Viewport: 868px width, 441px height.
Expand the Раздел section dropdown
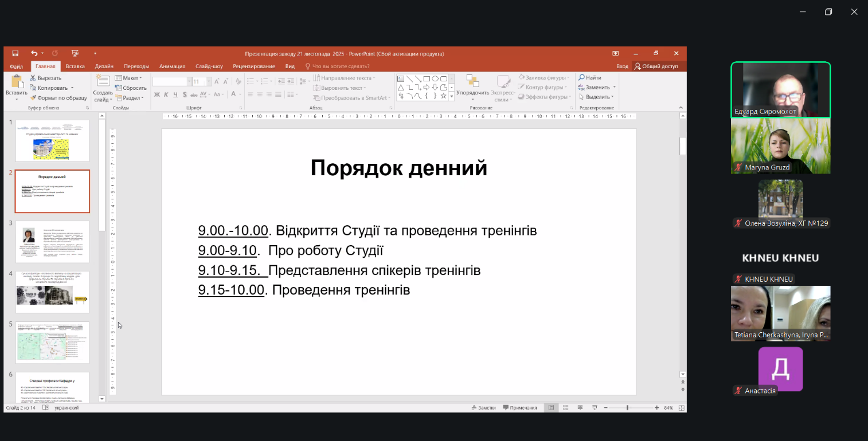tap(130, 98)
